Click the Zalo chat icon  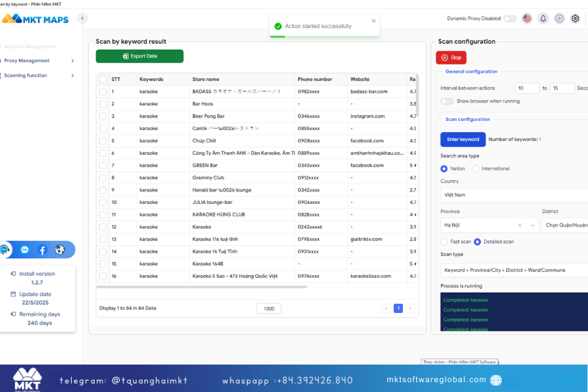(x=24, y=250)
